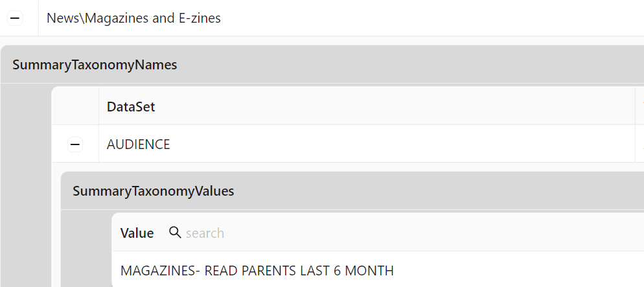Collapse the News\Magazines and E-zines row
Image resolution: width=644 pixels, height=287 pixels.
click(x=15, y=18)
